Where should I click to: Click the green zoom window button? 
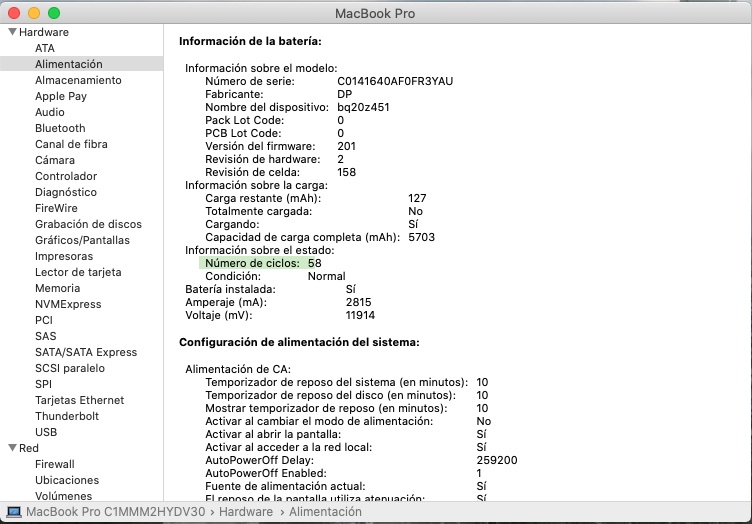point(53,13)
